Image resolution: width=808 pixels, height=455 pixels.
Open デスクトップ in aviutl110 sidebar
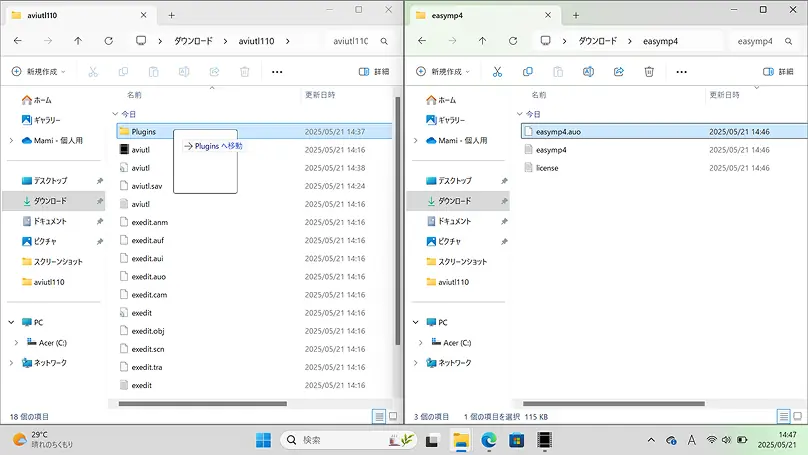pos(45,181)
